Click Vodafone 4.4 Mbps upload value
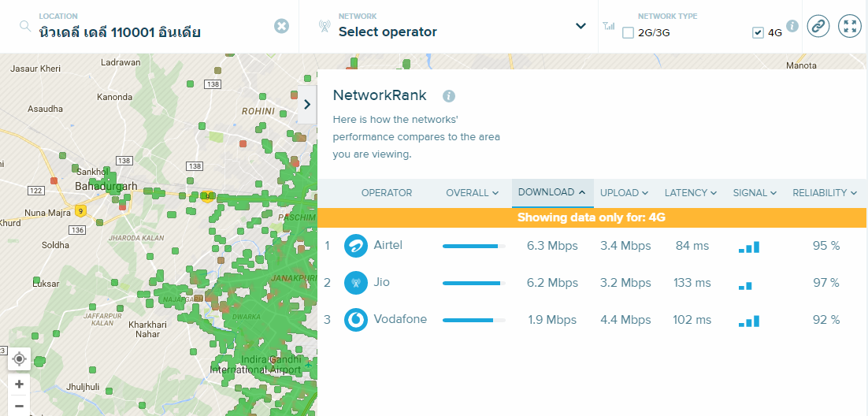The image size is (868, 416). (625, 320)
